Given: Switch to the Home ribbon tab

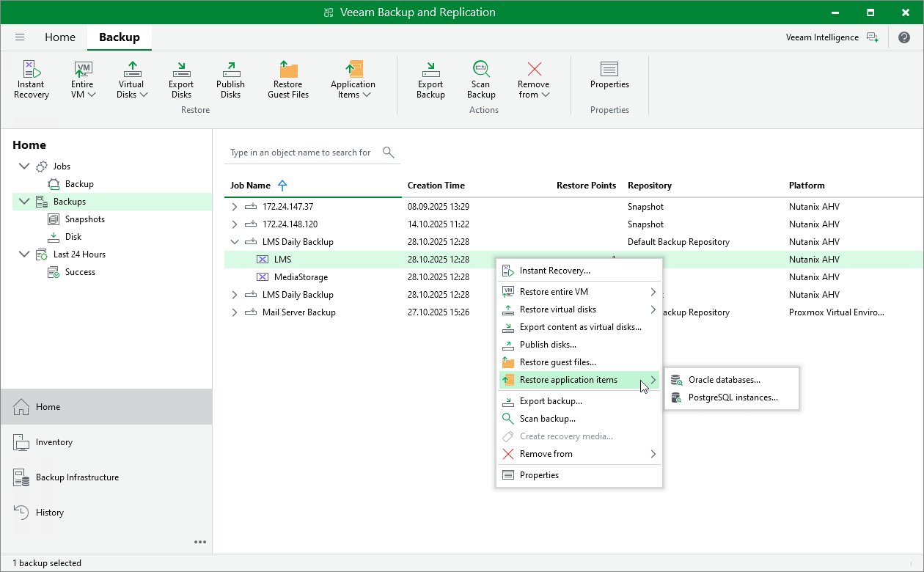Looking at the screenshot, I should click(59, 37).
